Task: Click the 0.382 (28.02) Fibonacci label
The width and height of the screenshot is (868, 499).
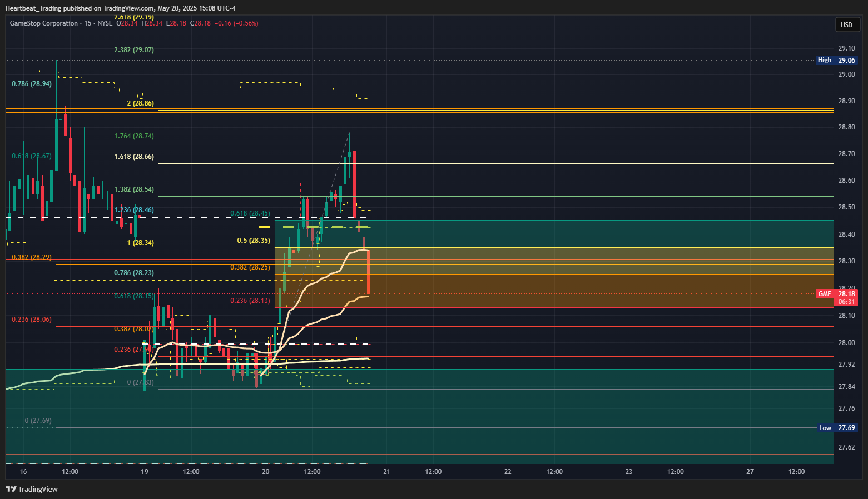Action: point(134,329)
